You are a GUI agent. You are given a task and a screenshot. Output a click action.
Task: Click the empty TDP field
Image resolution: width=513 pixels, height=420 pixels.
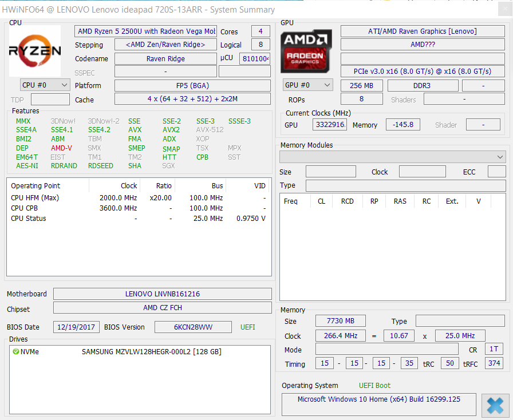pos(50,100)
